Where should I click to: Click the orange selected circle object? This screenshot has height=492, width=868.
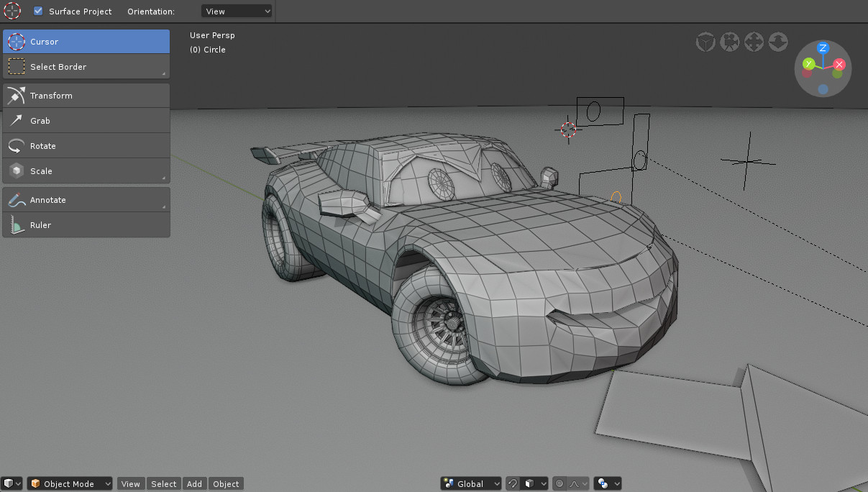pos(616,196)
